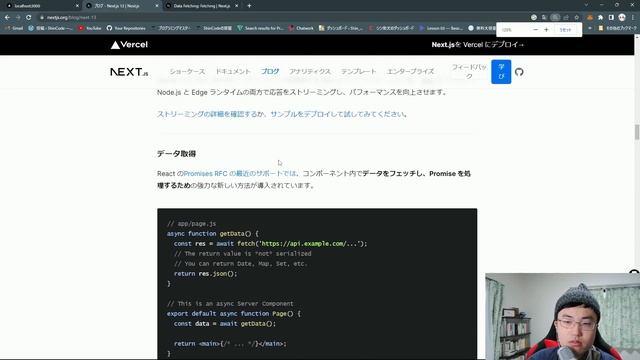Click ストリーミングの詳細を確認する link
The width and height of the screenshot is (640, 360).
point(207,114)
